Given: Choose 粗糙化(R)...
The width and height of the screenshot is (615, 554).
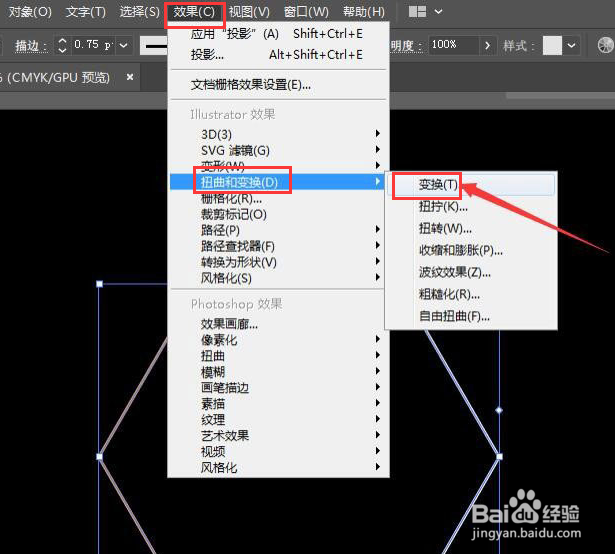Looking at the screenshot, I should [471, 294].
